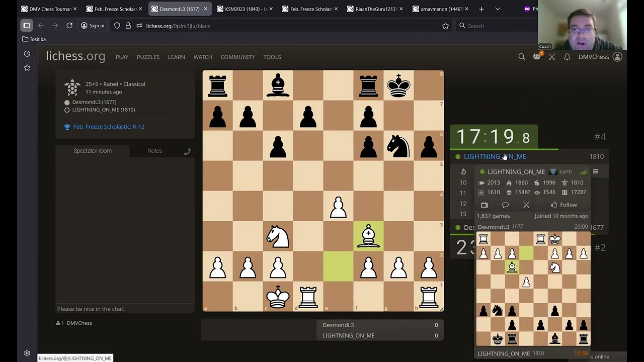Focus the chat input box
This screenshot has width=644, height=362.
coord(125,309)
